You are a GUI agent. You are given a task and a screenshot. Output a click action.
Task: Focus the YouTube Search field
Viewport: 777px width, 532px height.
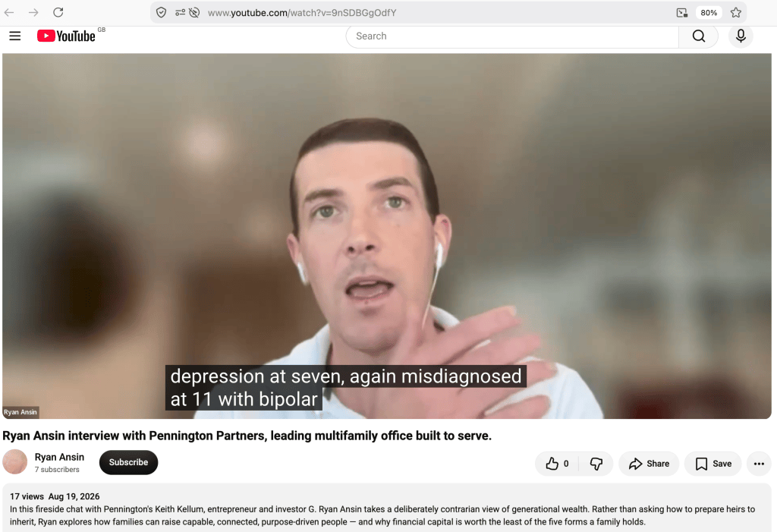pyautogui.click(x=512, y=36)
